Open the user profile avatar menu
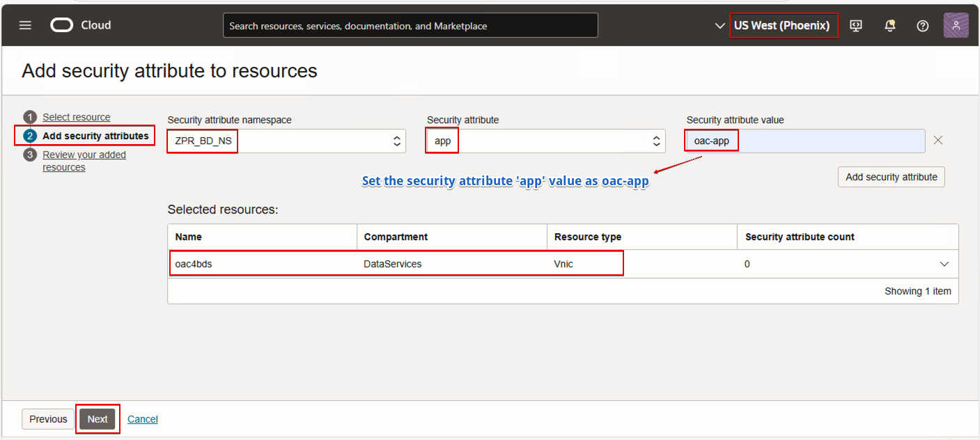Screen dimensions: 980x440 (956, 26)
